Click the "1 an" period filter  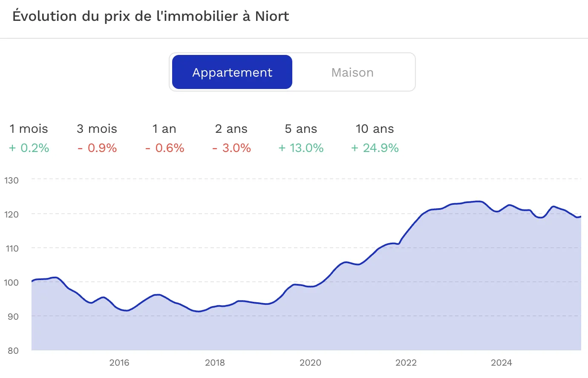click(165, 129)
